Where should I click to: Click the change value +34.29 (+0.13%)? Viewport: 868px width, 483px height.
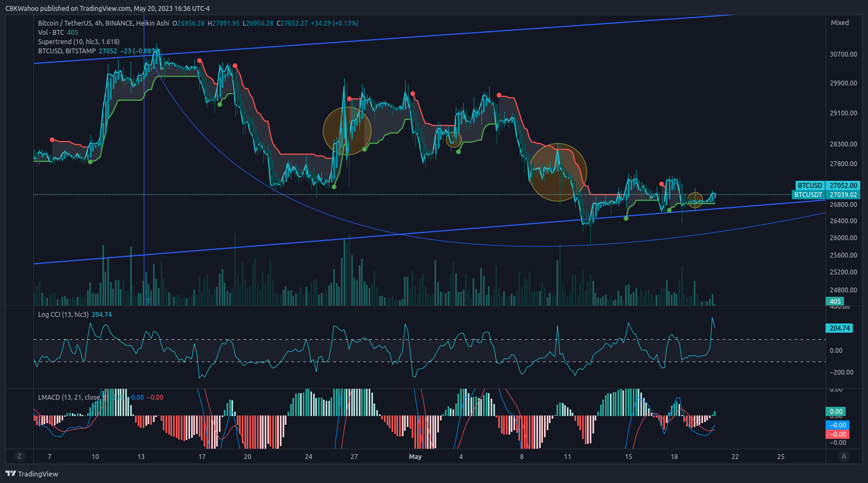[x=334, y=23]
